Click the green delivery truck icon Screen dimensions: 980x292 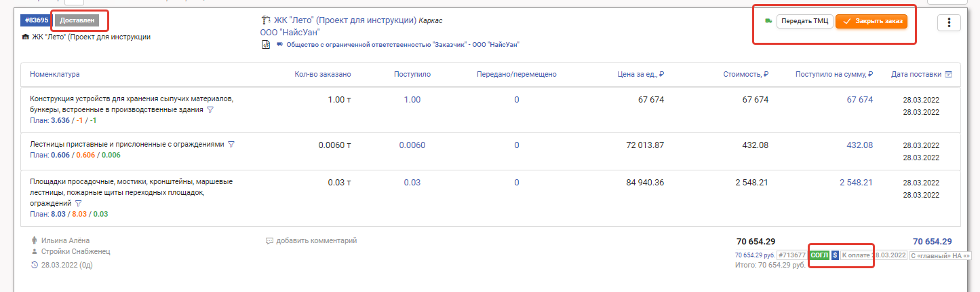pyautogui.click(x=768, y=21)
